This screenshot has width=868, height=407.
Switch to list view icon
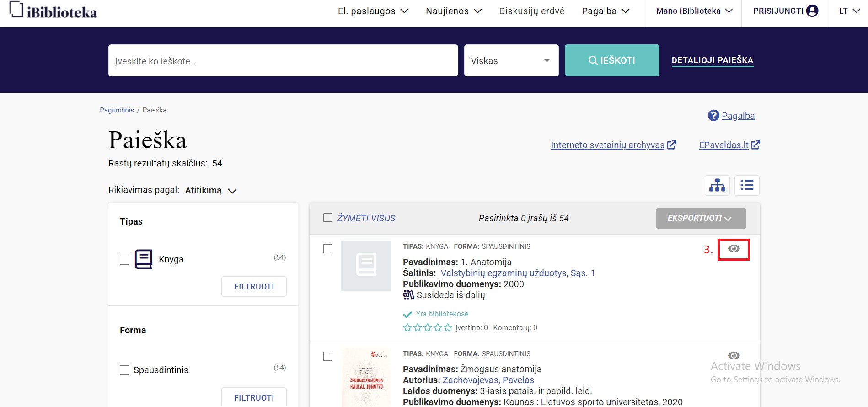coord(747,185)
